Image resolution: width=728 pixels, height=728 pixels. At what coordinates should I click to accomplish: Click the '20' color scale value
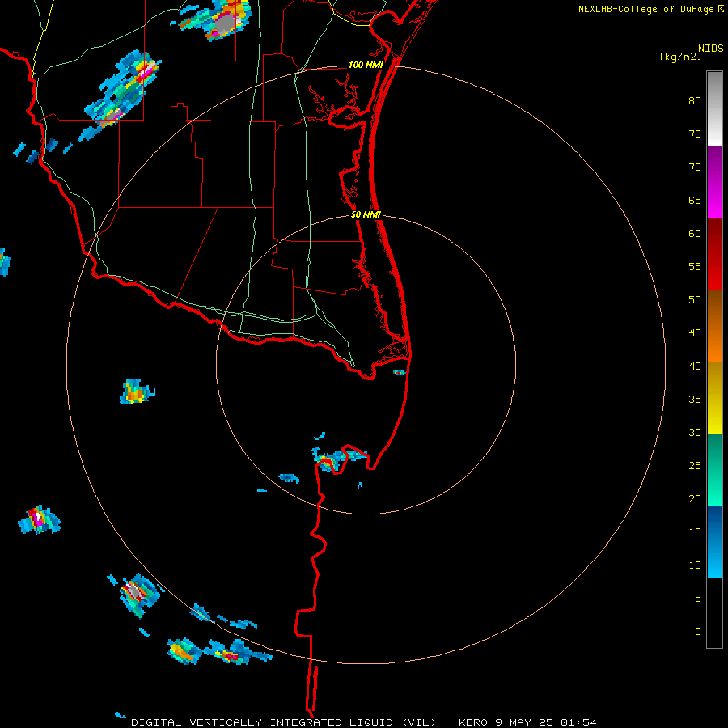(695, 499)
